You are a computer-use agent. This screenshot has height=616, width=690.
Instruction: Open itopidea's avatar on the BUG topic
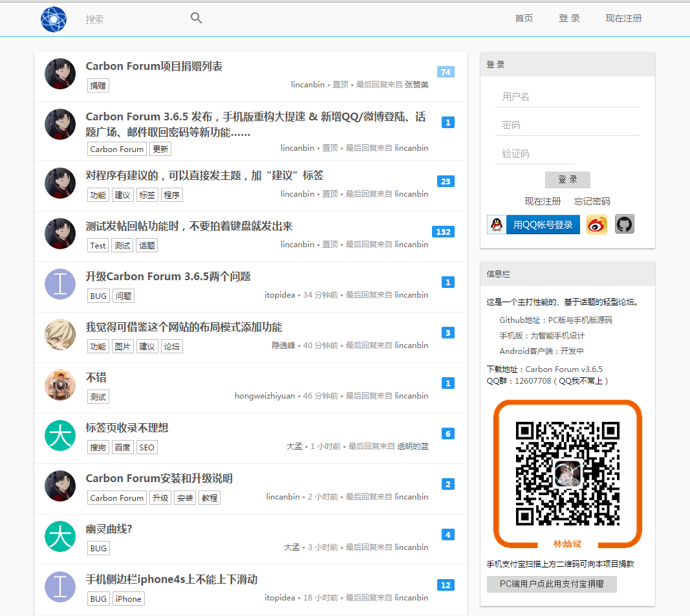pos(60,284)
